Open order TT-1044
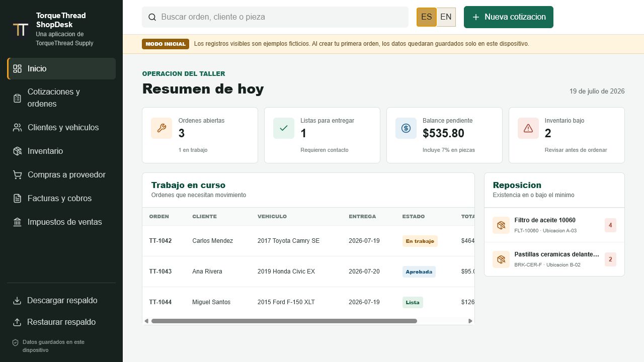The height and width of the screenshot is (362, 644). coord(160,302)
